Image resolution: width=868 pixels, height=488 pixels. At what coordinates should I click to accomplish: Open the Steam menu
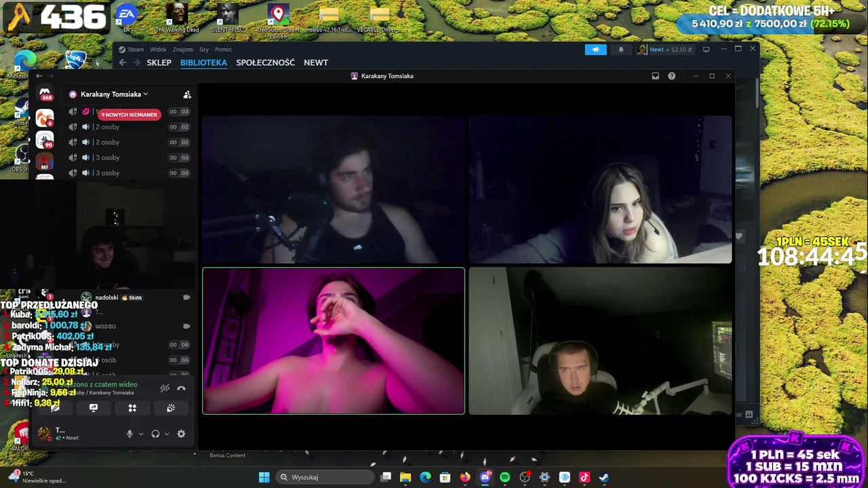coord(132,49)
